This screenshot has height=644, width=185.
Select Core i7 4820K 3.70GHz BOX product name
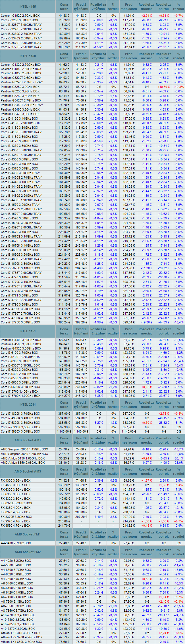point(20,414)
